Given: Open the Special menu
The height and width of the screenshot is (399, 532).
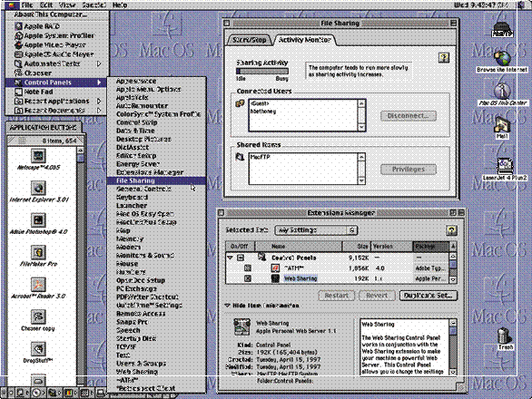Looking at the screenshot, I should click(x=94, y=5).
